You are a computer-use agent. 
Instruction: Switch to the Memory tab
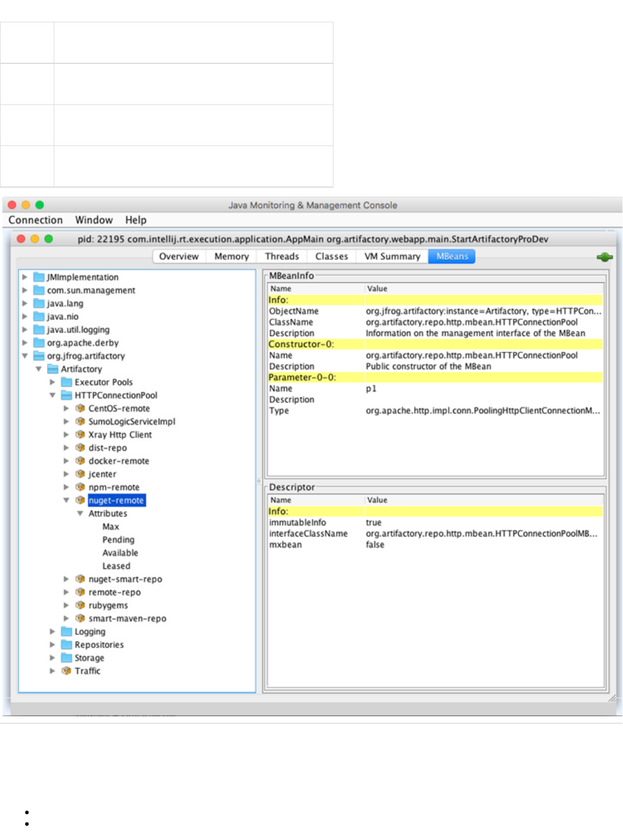[x=232, y=256]
